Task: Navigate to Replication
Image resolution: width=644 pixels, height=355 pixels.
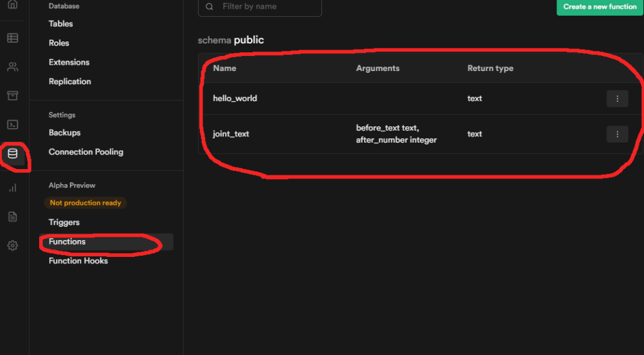Action: click(x=70, y=82)
